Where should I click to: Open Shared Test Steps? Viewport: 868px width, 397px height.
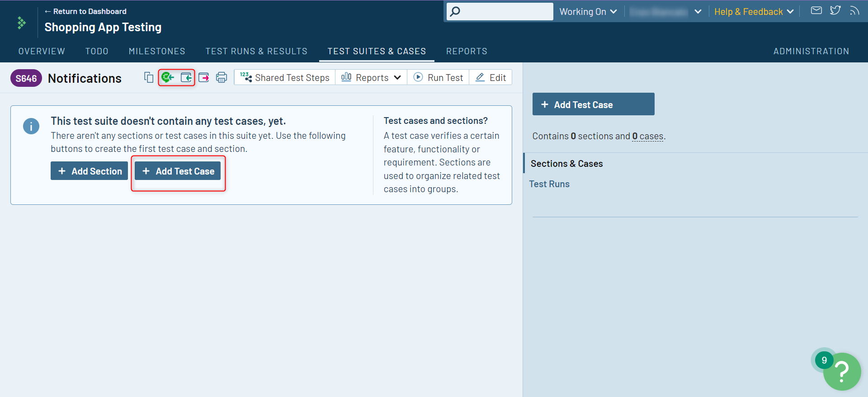pyautogui.click(x=285, y=77)
